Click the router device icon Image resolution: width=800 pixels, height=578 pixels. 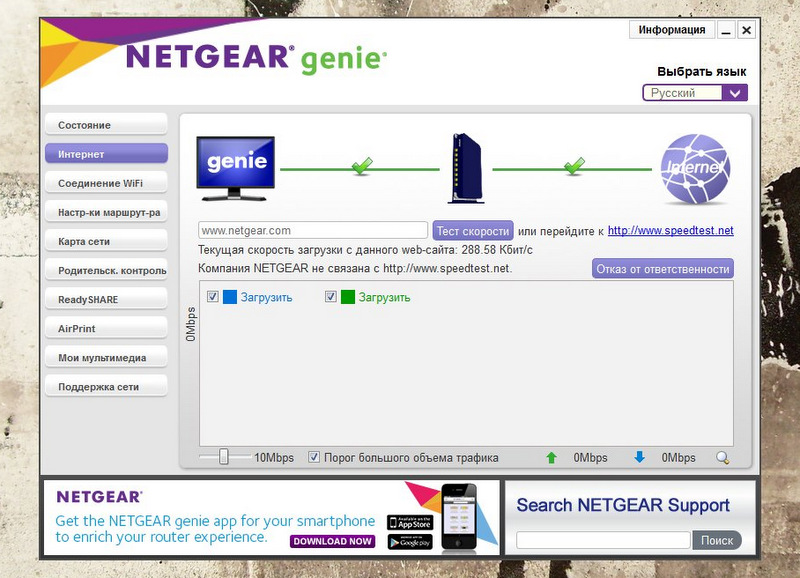point(466,168)
